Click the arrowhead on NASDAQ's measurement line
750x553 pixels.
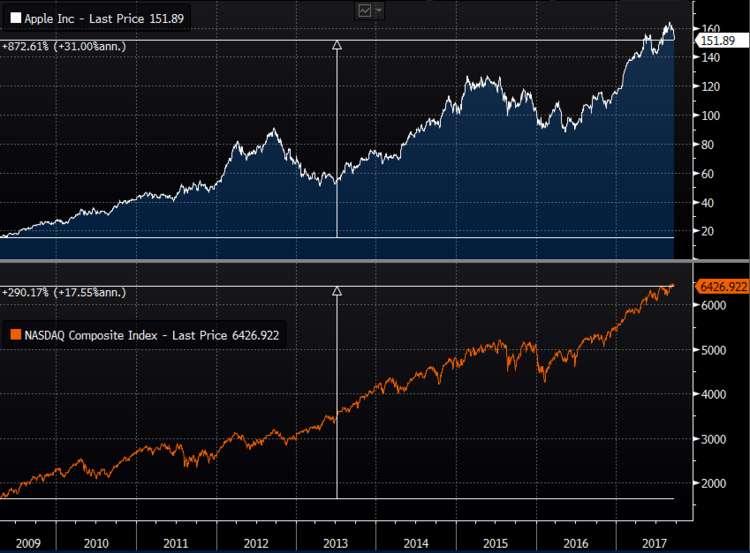pyautogui.click(x=337, y=291)
